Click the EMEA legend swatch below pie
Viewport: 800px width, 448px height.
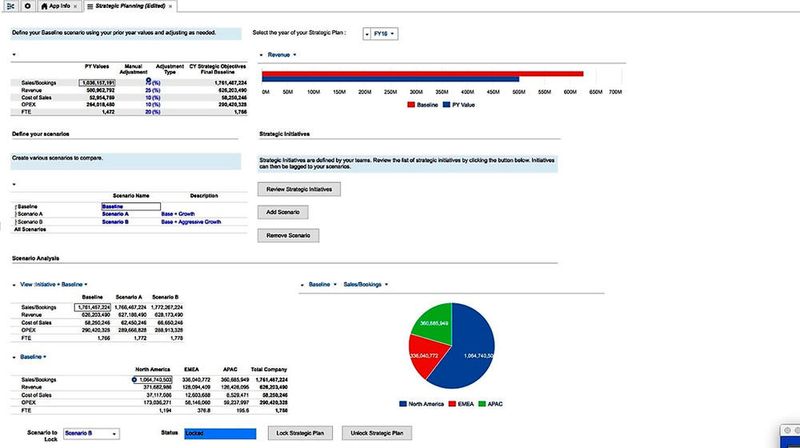pyautogui.click(x=452, y=404)
